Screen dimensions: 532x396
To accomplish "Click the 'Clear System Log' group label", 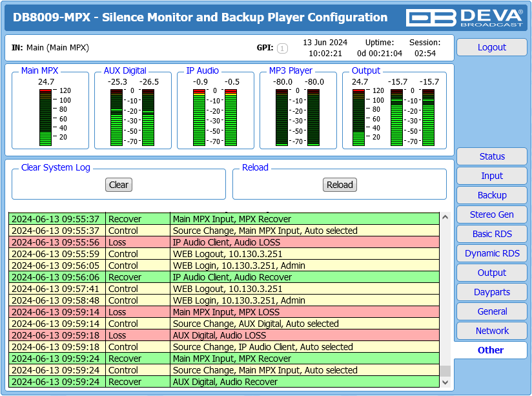I will click(x=56, y=167).
